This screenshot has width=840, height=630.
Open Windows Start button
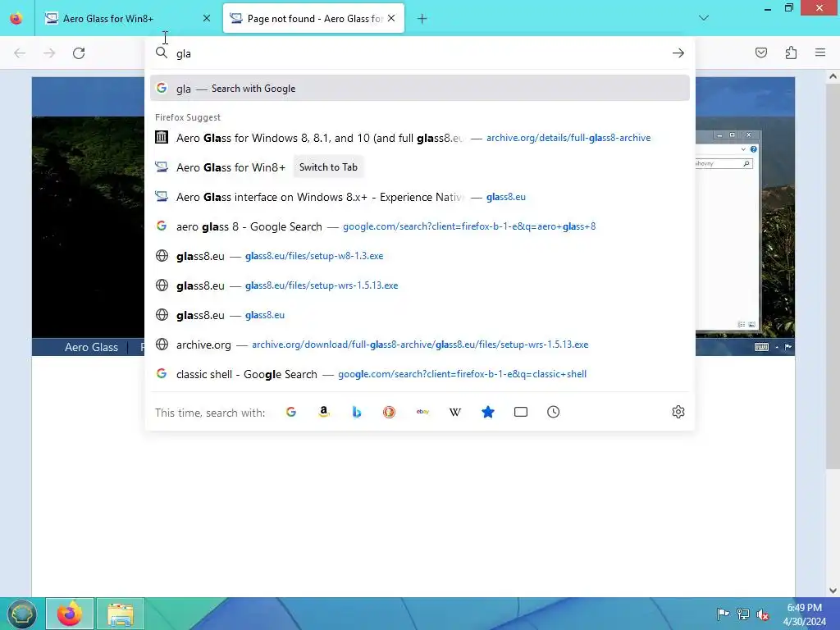[21, 614]
